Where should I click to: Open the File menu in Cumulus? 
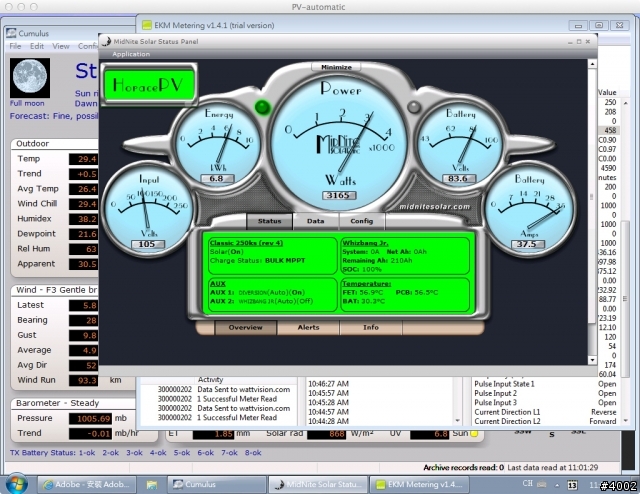[x=15, y=46]
